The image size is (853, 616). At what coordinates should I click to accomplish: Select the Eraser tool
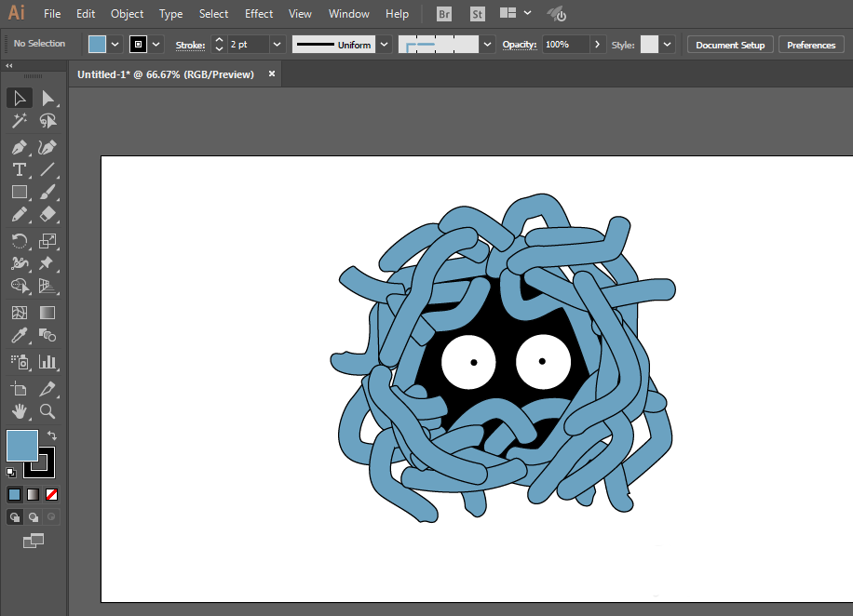[47, 214]
